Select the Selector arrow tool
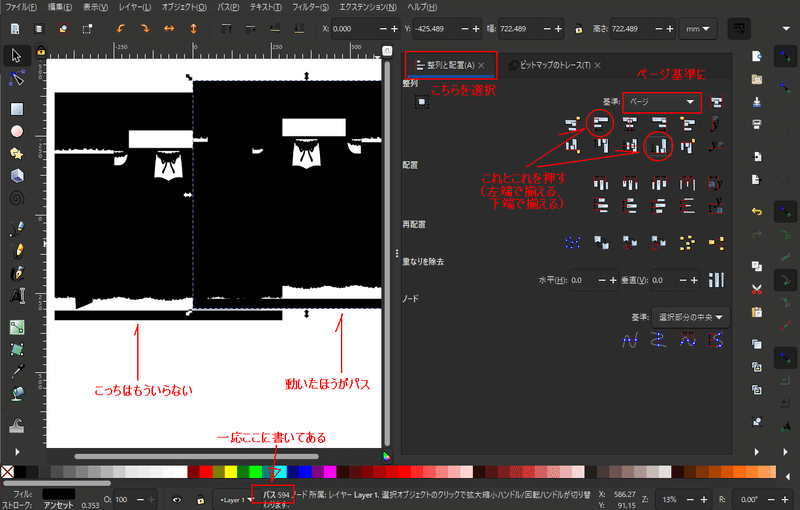The height and width of the screenshot is (510, 800). [16, 55]
